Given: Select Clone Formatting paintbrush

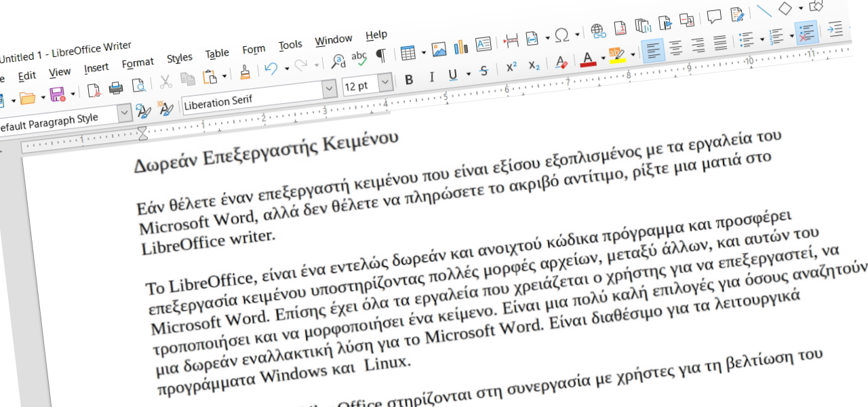Looking at the screenshot, I should click(245, 73).
